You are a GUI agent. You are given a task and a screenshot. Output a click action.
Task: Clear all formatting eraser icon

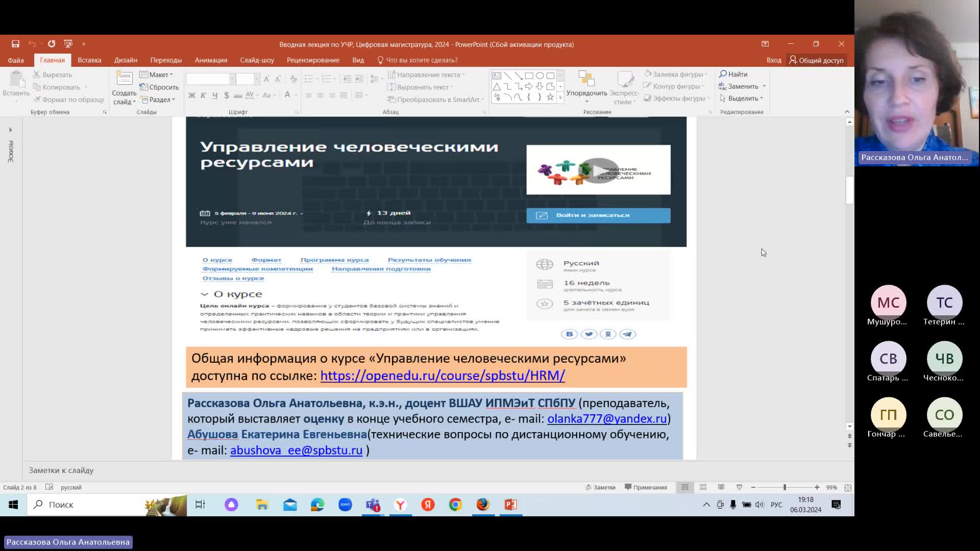293,79
